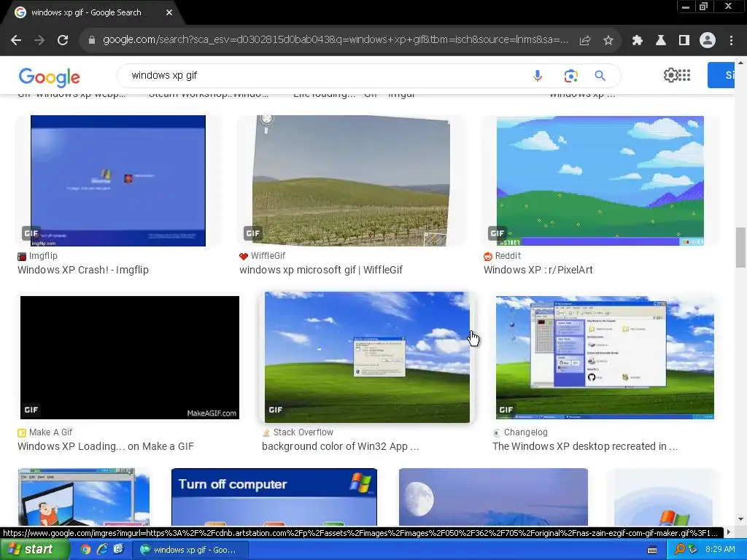This screenshot has width=747, height=560.
Task: Click the address bar URL
Action: pyautogui.click(x=336, y=40)
